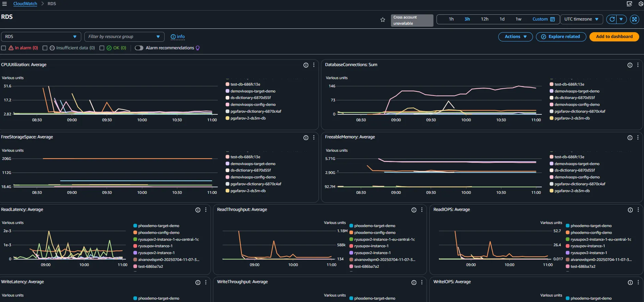Check the Insufficient data checkbox

45,48
